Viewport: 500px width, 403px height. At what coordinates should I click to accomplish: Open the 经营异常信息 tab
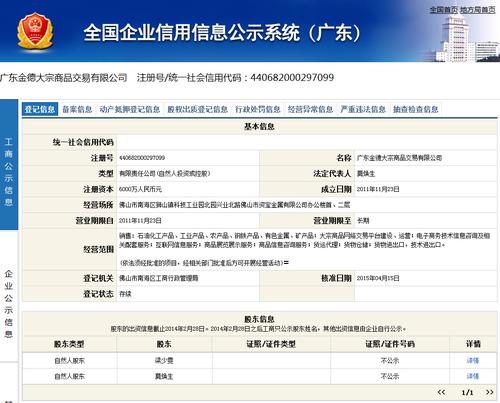[x=310, y=109]
